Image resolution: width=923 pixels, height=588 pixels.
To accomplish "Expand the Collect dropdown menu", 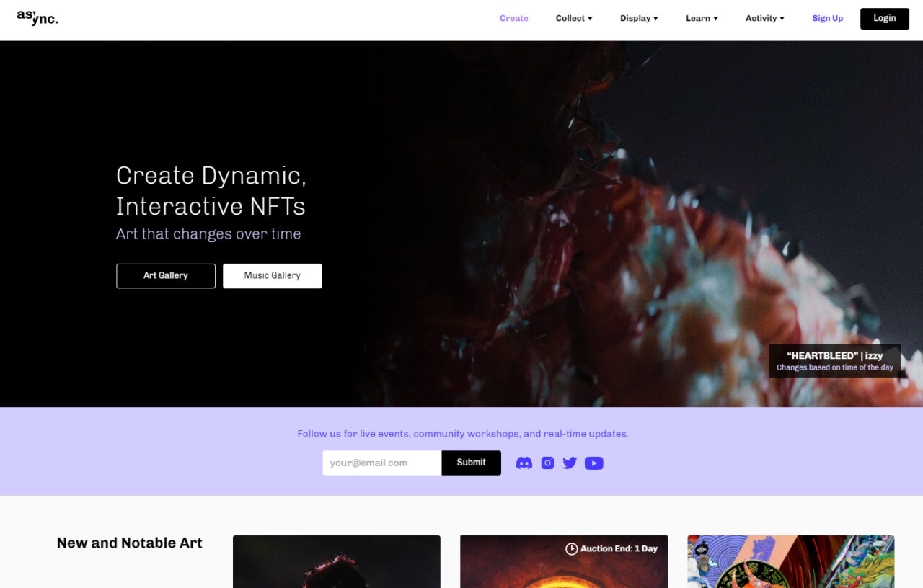I will (x=573, y=19).
